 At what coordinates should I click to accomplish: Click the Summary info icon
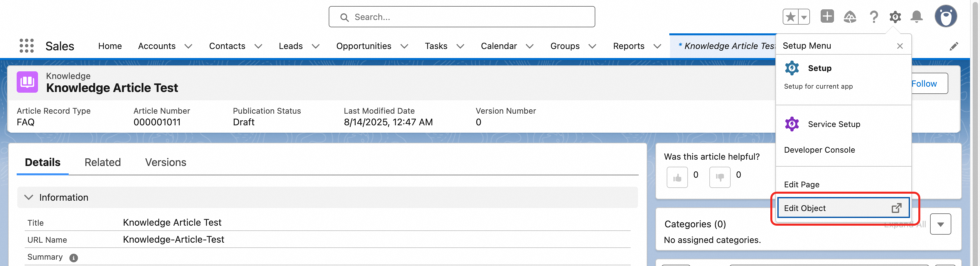73,258
